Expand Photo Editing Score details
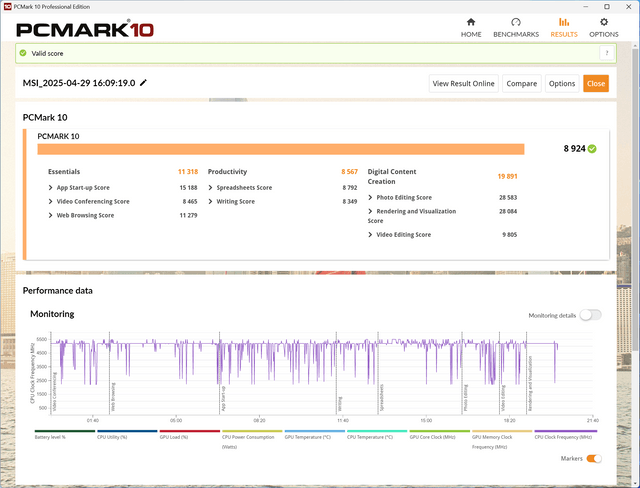This screenshot has width=640, height=488. point(370,197)
